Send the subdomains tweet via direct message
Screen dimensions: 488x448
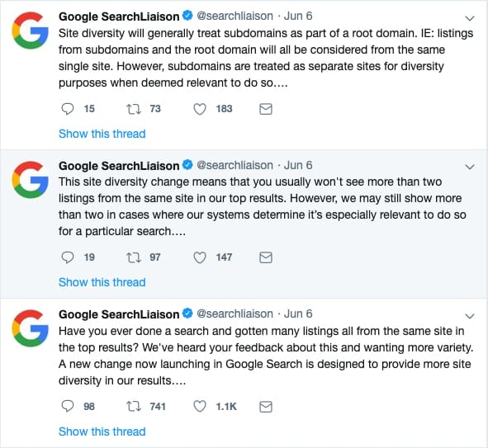266,109
